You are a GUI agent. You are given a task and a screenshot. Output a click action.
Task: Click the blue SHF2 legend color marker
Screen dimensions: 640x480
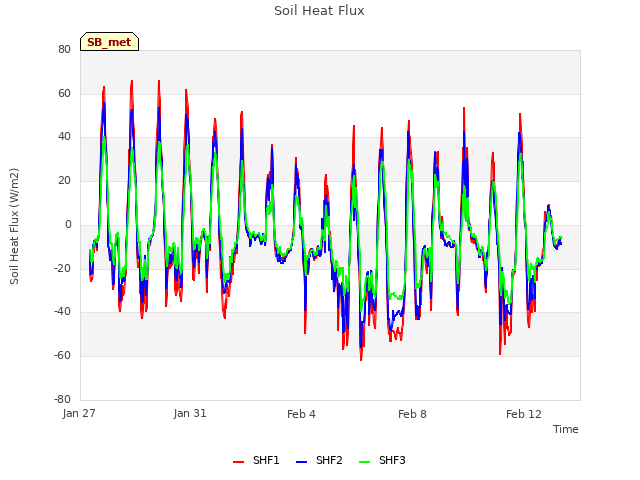(x=301, y=462)
